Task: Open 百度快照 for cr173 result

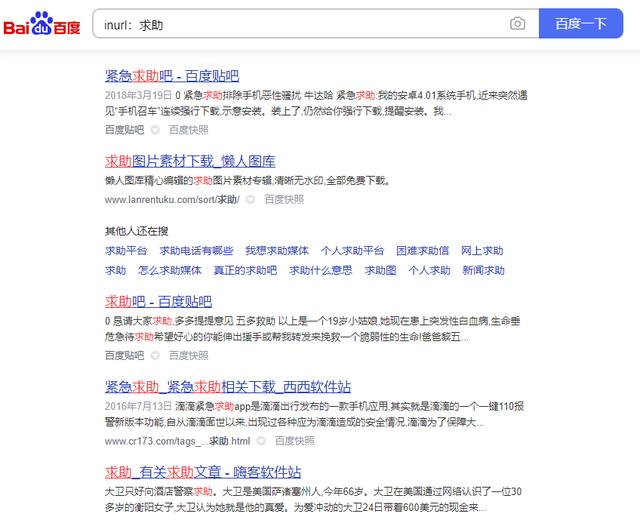Action: point(295,441)
